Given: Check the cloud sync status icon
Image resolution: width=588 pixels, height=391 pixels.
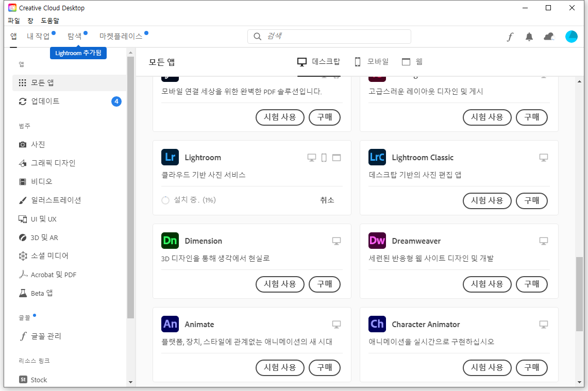Looking at the screenshot, I should (549, 37).
